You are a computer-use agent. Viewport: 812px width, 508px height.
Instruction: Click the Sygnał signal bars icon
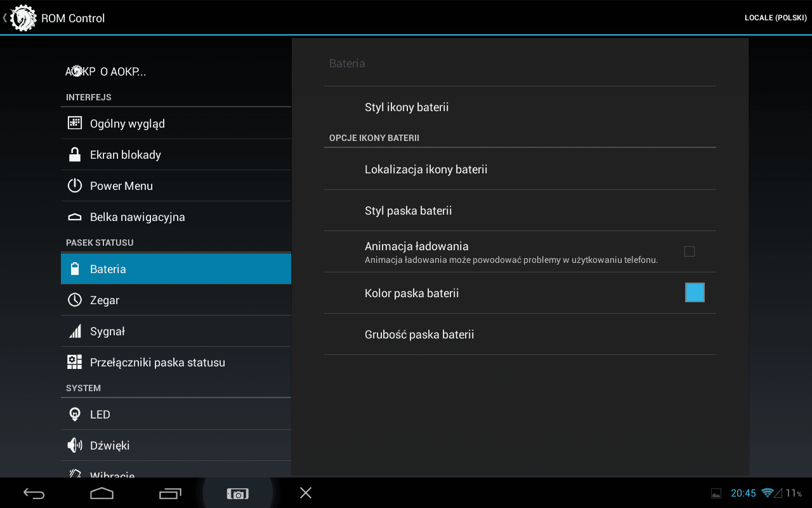click(75, 331)
